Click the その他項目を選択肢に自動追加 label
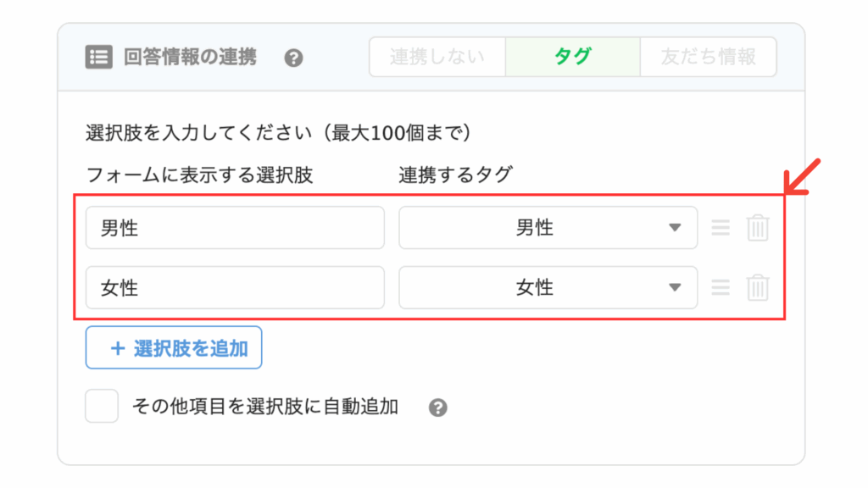 pyautogui.click(x=265, y=407)
